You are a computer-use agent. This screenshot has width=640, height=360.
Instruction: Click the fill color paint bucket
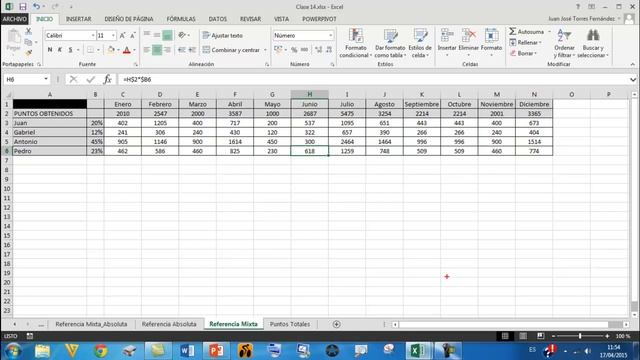tap(111, 50)
